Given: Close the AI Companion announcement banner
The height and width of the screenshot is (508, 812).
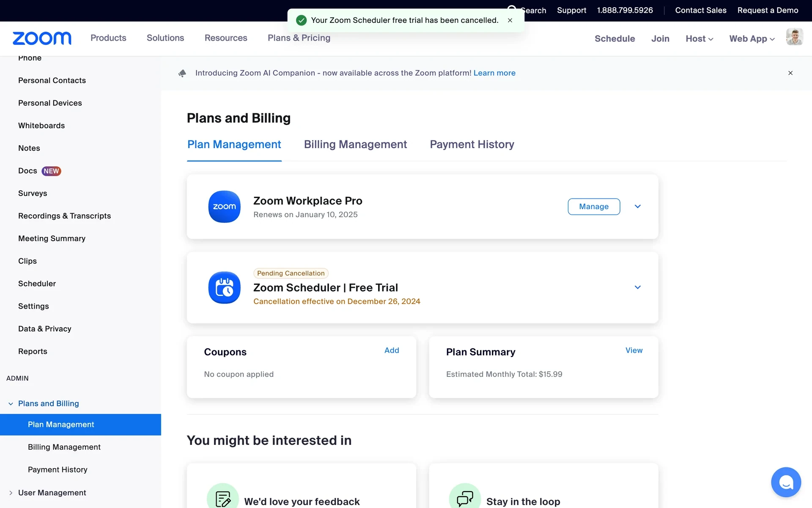Looking at the screenshot, I should click(x=790, y=73).
